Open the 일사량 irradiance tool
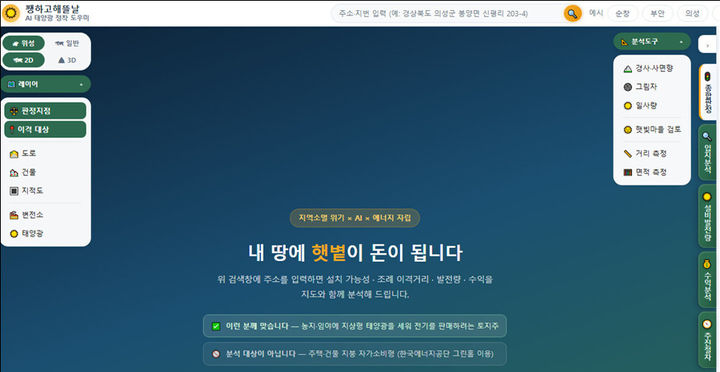720x372 pixels. tap(652, 106)
